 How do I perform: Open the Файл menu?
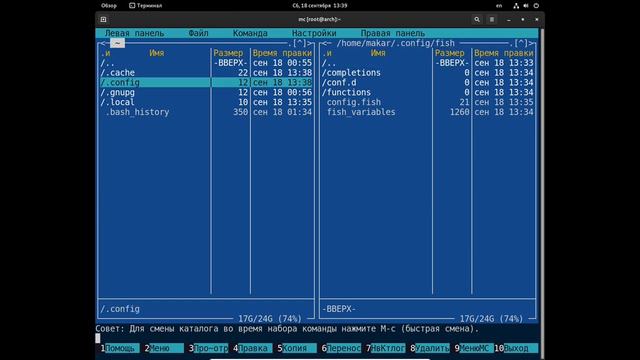tap(198, 33)
